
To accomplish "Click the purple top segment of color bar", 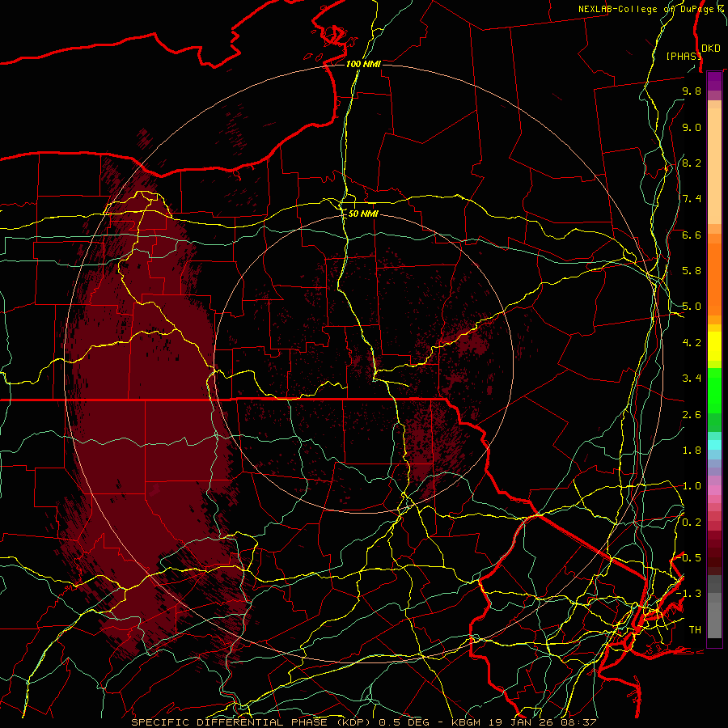I will (714, 81).
